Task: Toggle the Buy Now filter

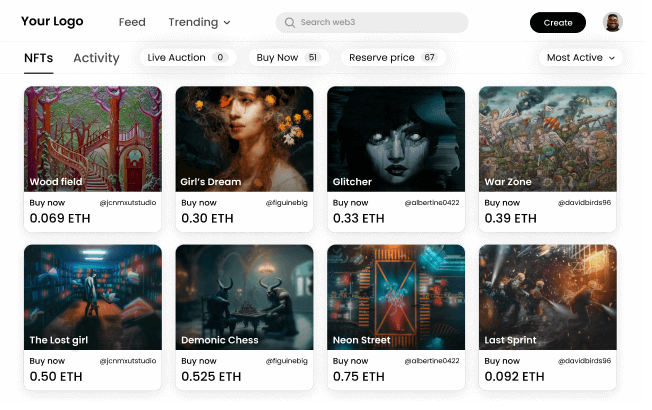Action: click(289, 57)
